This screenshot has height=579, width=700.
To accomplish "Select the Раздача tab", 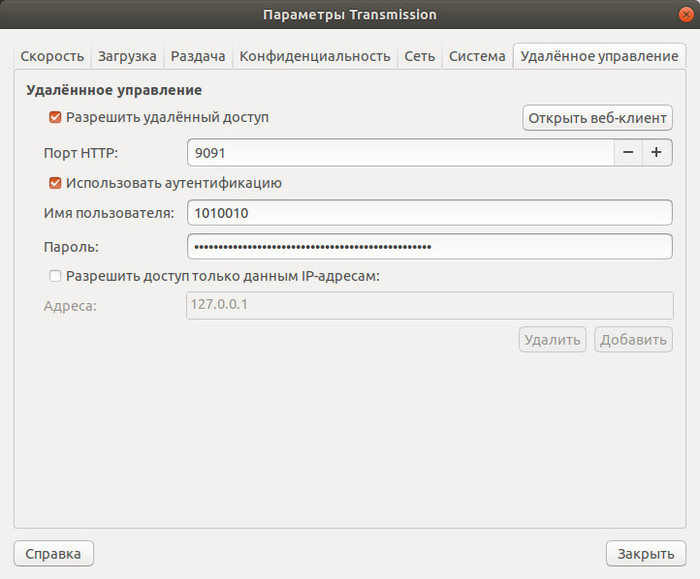I will 198,56.
